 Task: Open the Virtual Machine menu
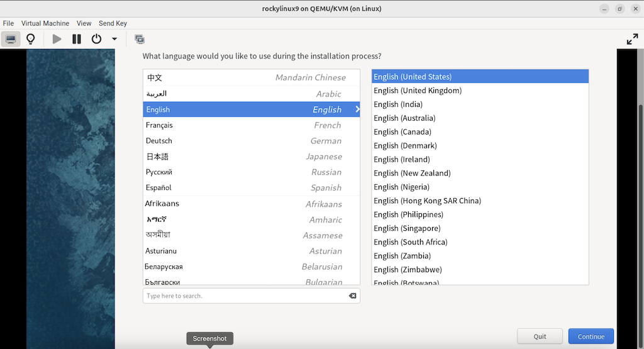click(x=45, y=23)
